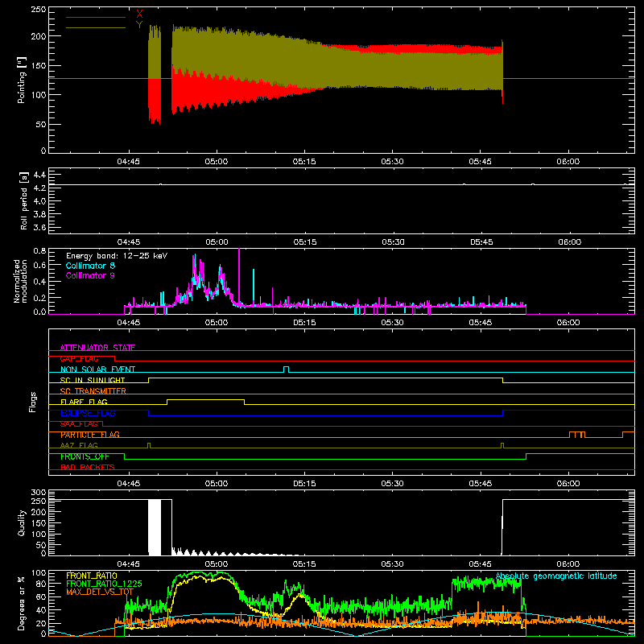Click the 'Normalized modulation' axis title

click(20, 281)
